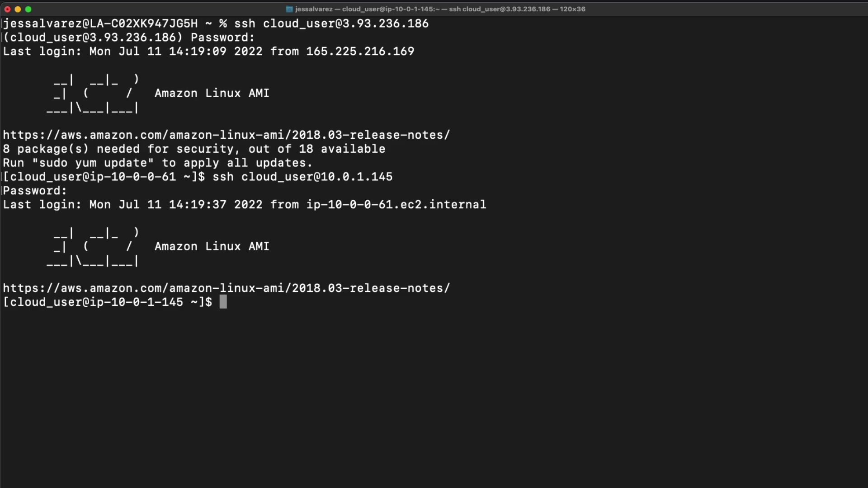
Task: Click the [cloud_user@ip-10-0-1-145 ~]$ prompt
Action: click(x=107, y=302)
